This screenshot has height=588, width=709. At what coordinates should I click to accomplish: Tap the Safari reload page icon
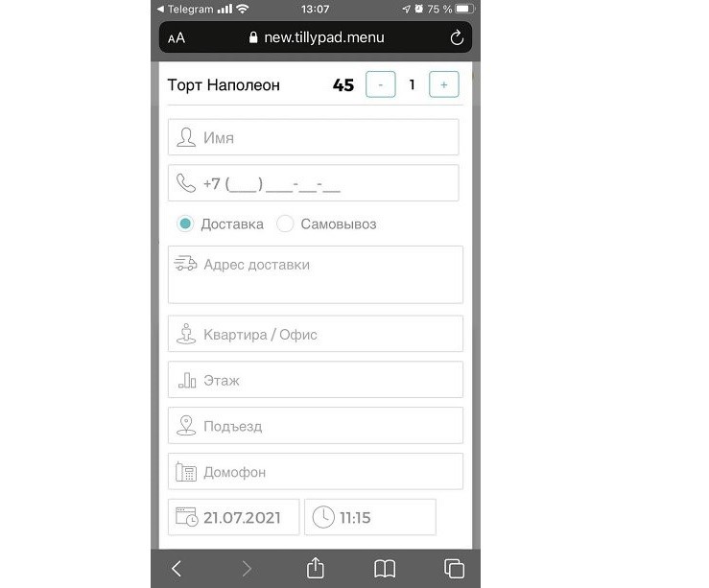(x=457, y=37)
